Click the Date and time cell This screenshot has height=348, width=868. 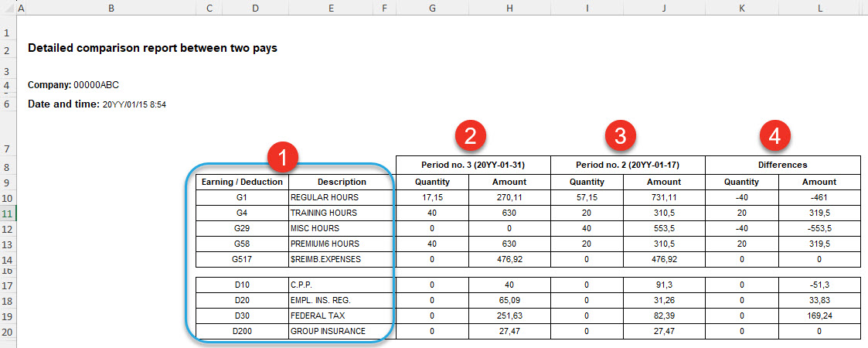(97, 104)
